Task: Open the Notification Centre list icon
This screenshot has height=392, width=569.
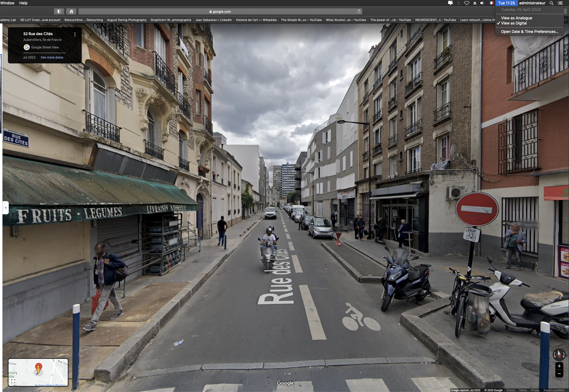Action: (x=560, y=3)
